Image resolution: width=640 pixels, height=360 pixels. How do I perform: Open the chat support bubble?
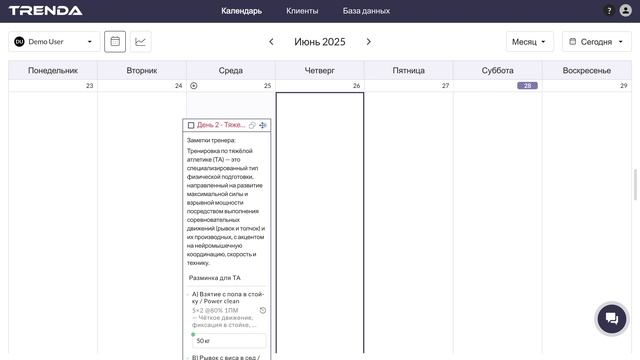click(x=611, y=318)
